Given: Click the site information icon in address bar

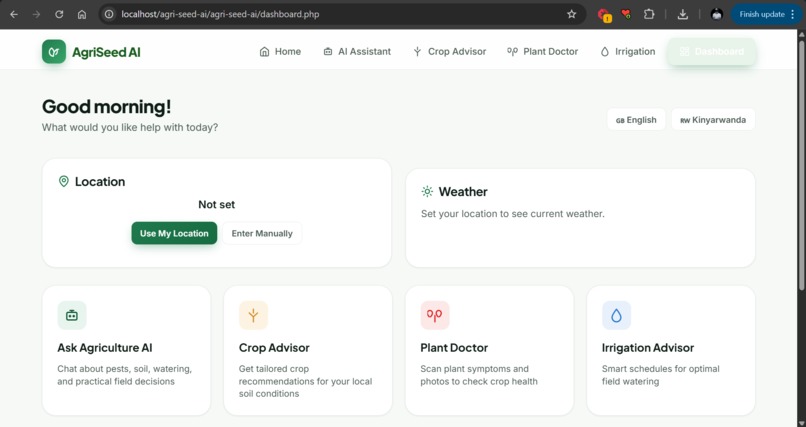Looking at the screenshot, I should pyautogui.click(x=109, y=14).
